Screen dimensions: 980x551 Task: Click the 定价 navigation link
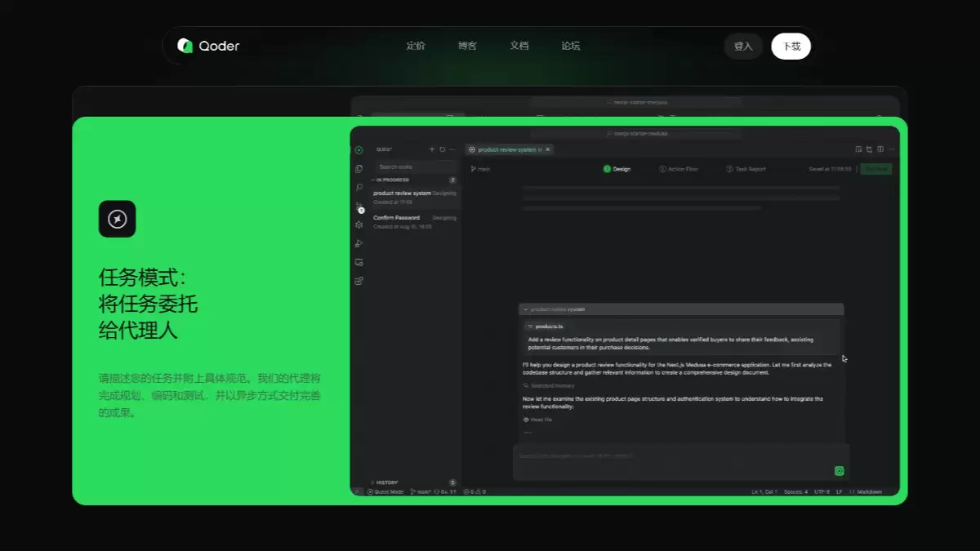pos(416,46)
